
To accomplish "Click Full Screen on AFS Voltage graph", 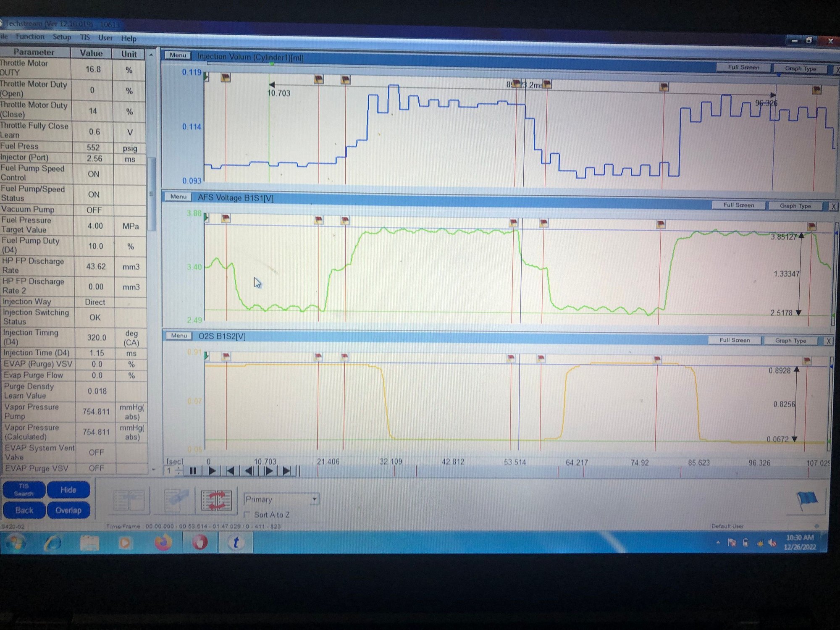I will pyautogui.click(x=738, y=205).
